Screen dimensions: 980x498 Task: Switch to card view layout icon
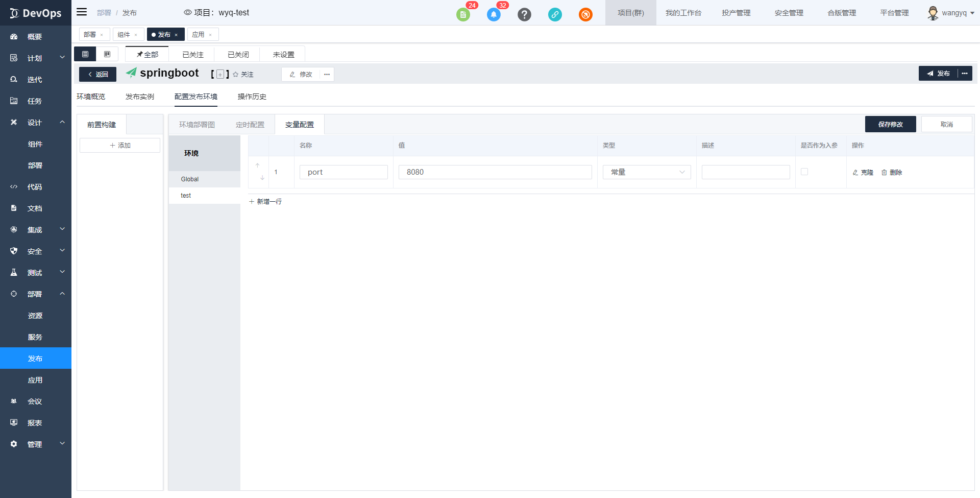pyautogui.click(x=107, y=53)
